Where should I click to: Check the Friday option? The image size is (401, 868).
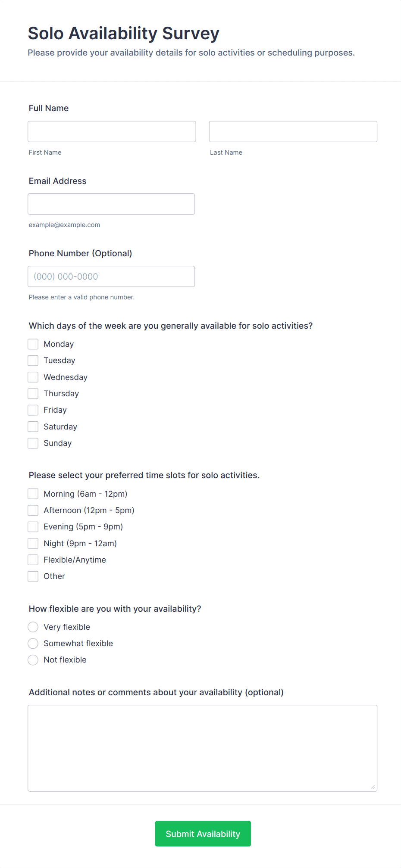(33, 410)
